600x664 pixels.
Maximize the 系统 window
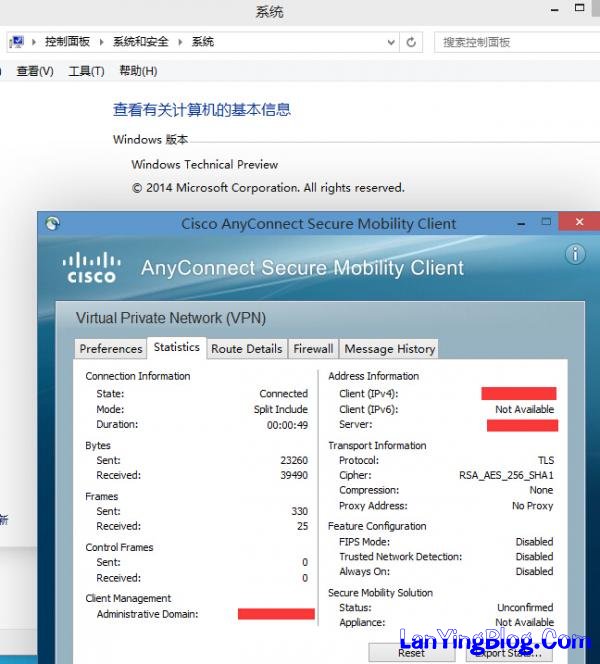point(580,8)
